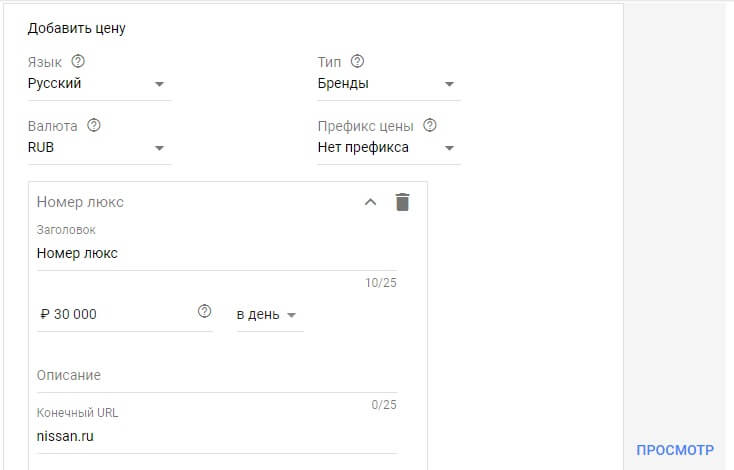Collapse the Номер люкс card with the chevron
734x470 pixels.
pos(370,202)
